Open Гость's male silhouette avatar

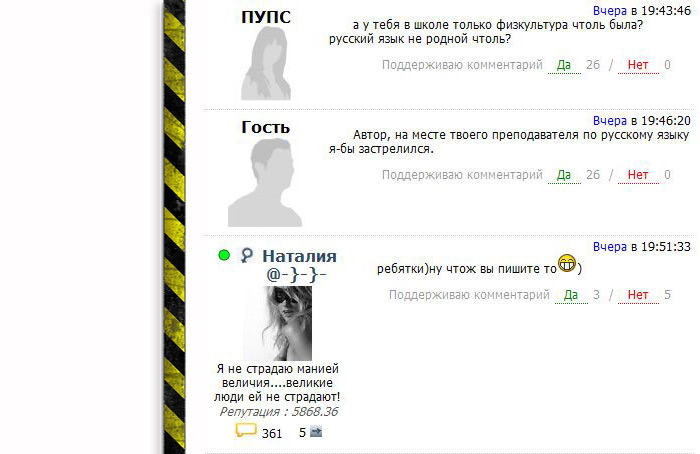[x=265, y=182]
